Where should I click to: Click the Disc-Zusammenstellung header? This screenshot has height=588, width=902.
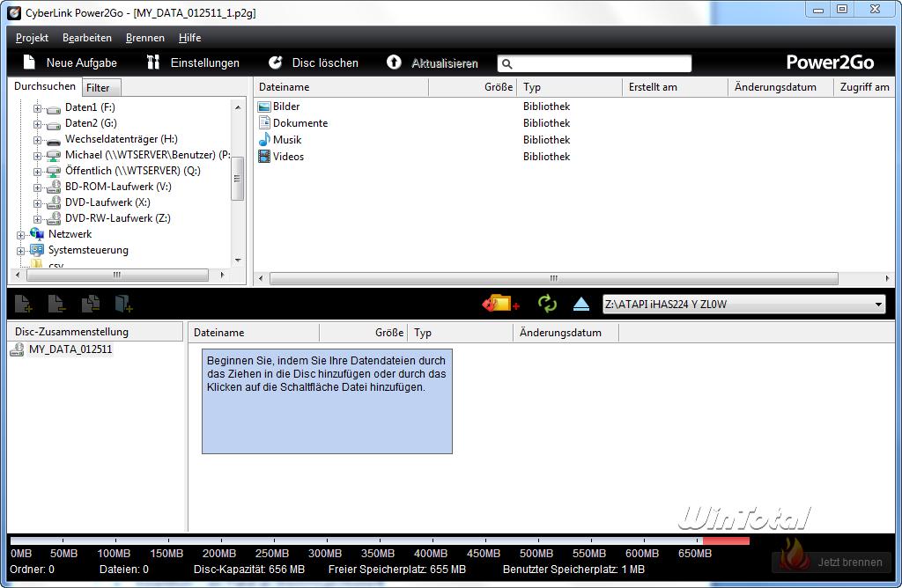pyautogui.click(x=95, y=332)
